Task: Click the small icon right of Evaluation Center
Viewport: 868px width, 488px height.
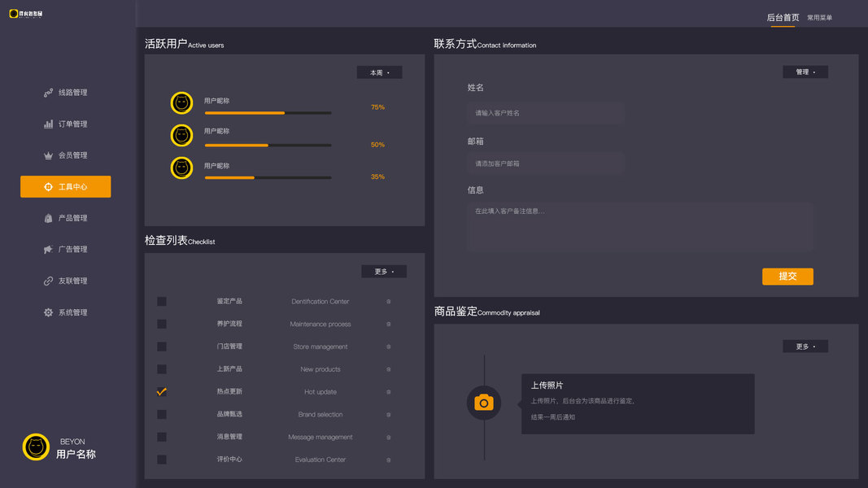Action: tap(389, 460)
